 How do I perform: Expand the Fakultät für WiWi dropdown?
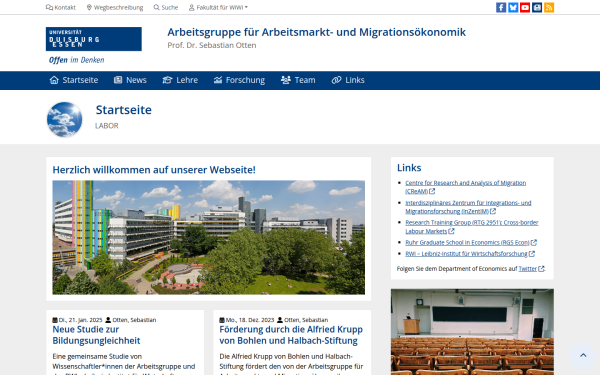218,7
